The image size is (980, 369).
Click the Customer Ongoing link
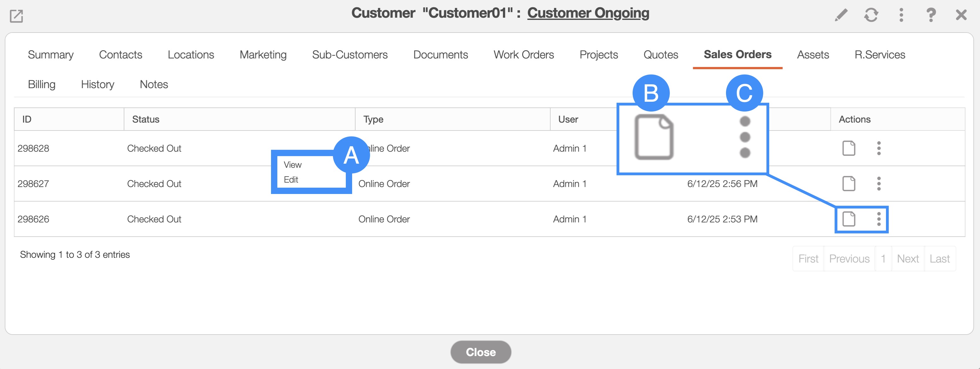pyautogui.click(x=588, y=13)
